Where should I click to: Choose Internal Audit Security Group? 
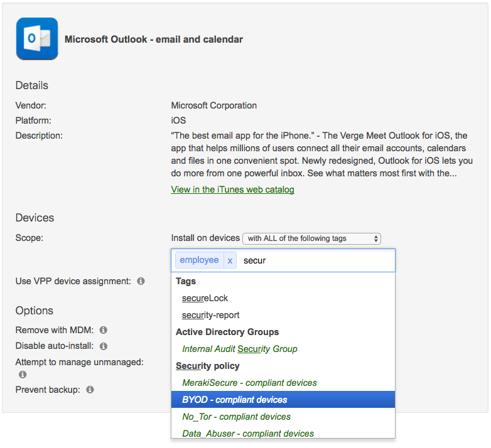239,349
